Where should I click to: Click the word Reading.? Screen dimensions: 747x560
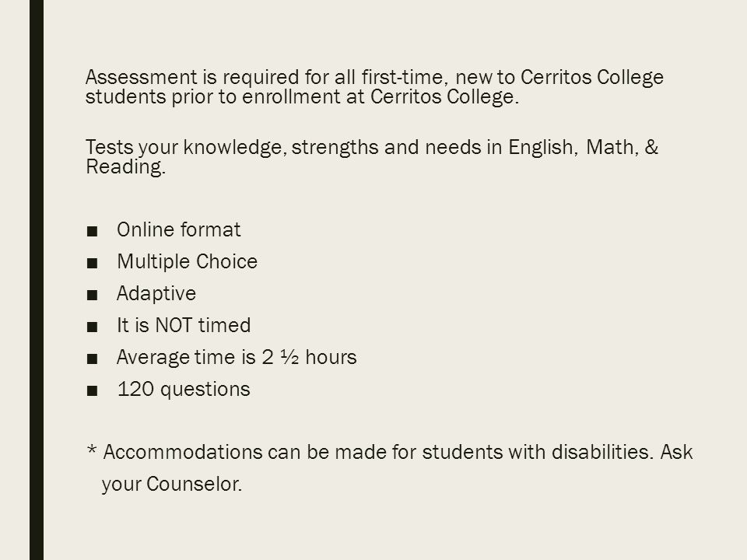coord(126,167)
